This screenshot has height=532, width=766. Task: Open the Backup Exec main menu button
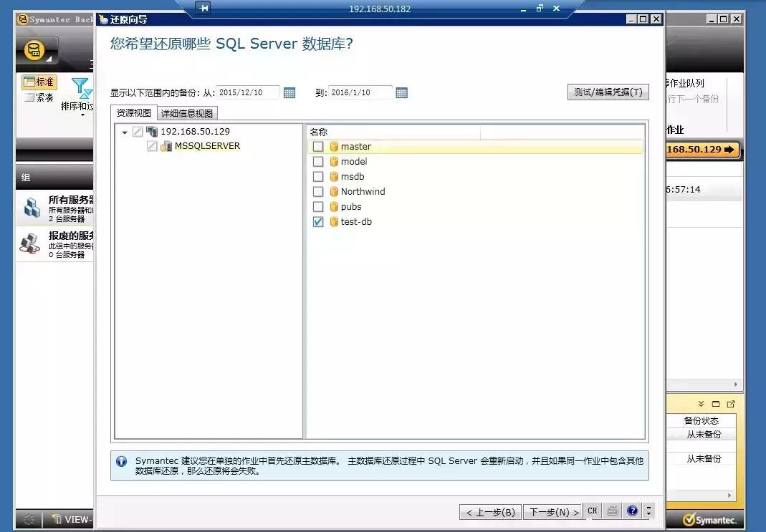[37, 51]
